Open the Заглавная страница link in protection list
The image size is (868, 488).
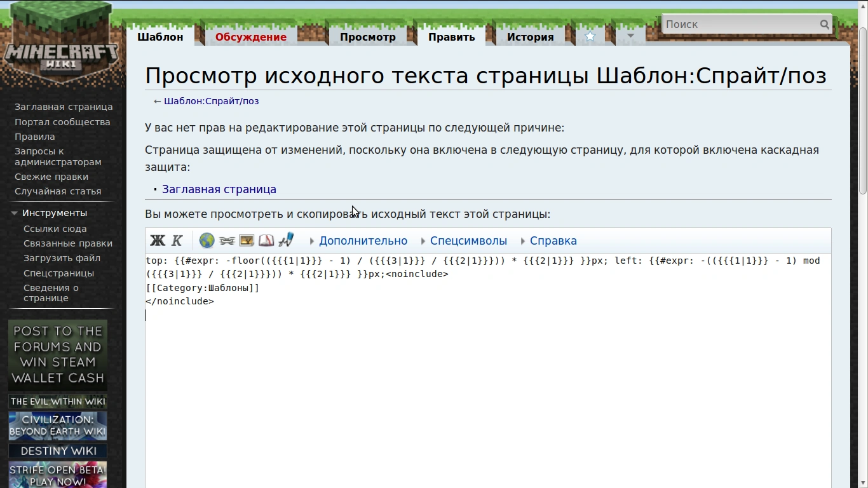point(219,189)
